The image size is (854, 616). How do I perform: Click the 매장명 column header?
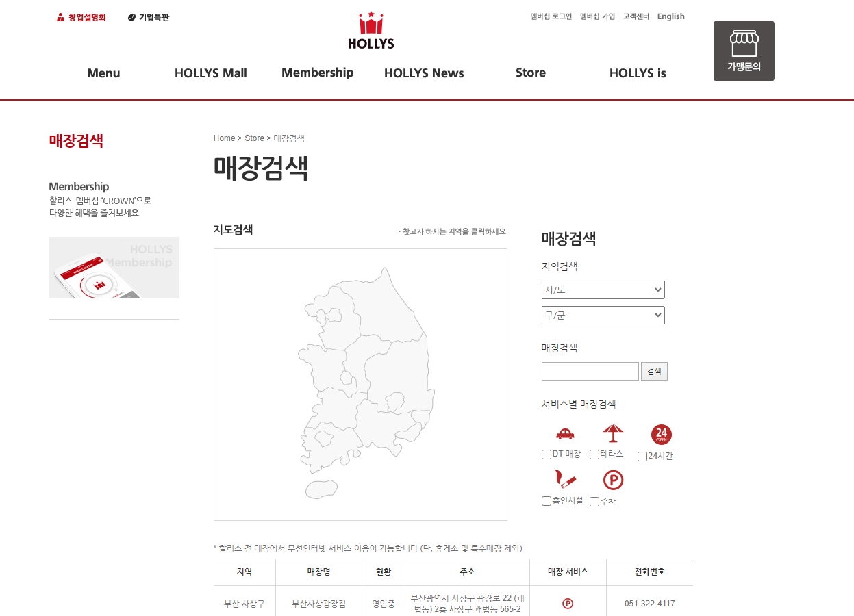pyautogui.click(x=318, y=572)
